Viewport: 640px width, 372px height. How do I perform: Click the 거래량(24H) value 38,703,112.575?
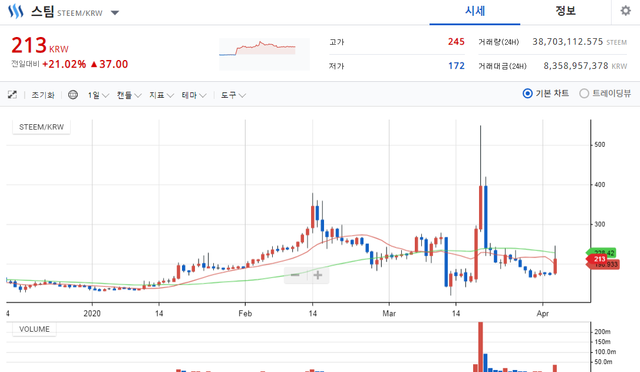click(x=567, y=42)
